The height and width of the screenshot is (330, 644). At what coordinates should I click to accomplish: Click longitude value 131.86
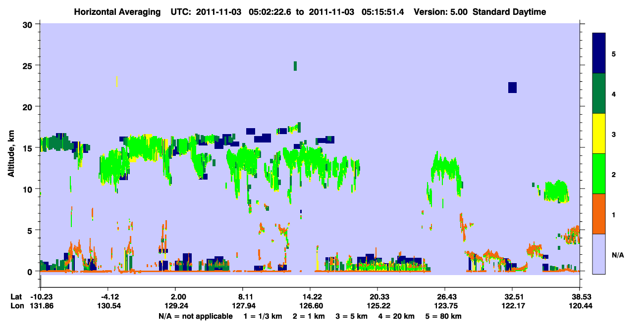point(41,306)
